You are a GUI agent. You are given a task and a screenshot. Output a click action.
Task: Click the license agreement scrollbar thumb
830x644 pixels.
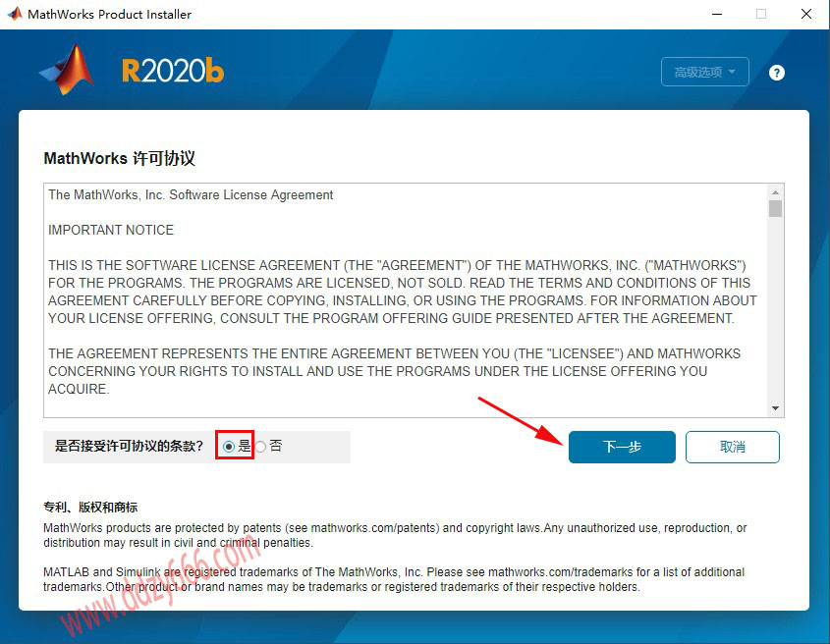776,209
